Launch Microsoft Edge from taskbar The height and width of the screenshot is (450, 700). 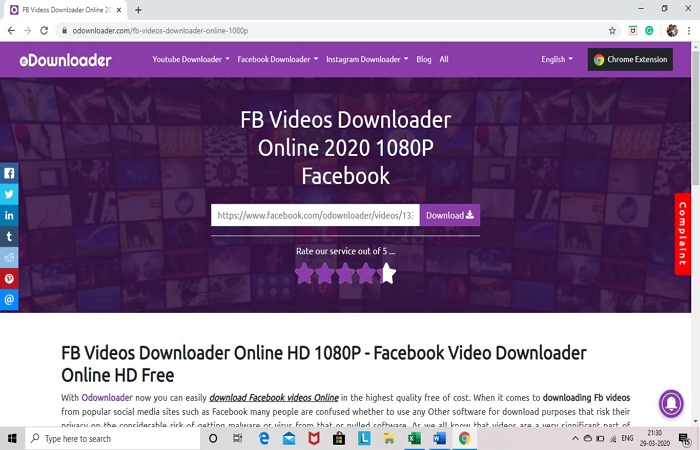[264, 438]
